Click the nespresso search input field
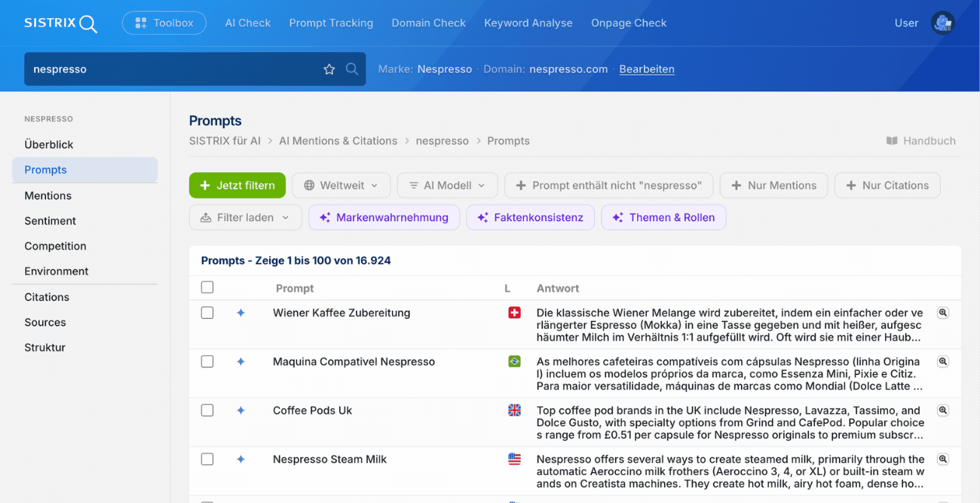 point(172,69)
